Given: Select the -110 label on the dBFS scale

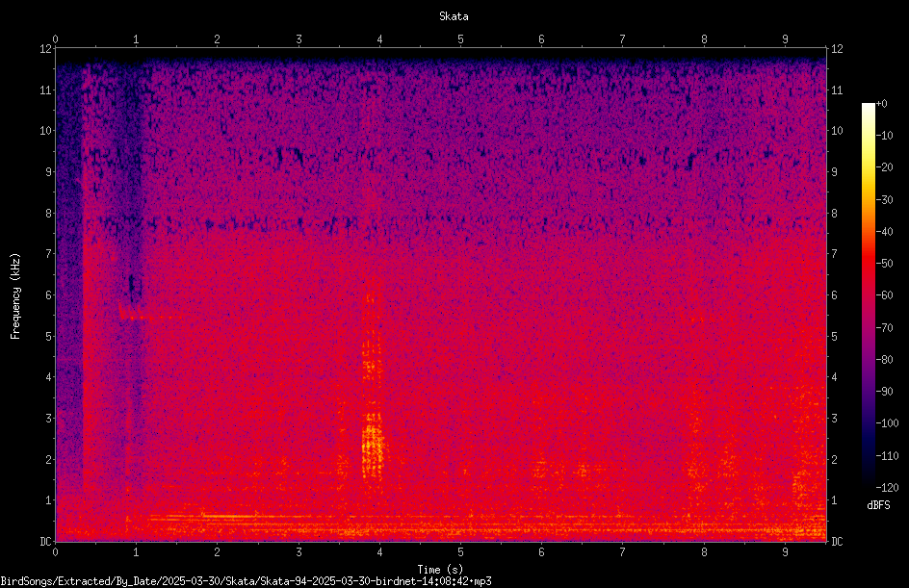Looking at the screenshot, I should (887, 456).
